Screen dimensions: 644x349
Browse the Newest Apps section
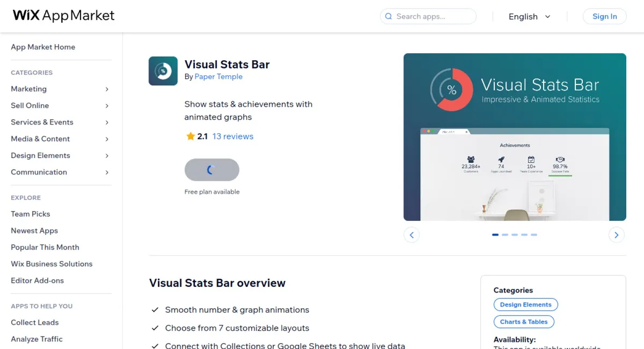pos(34,230)
